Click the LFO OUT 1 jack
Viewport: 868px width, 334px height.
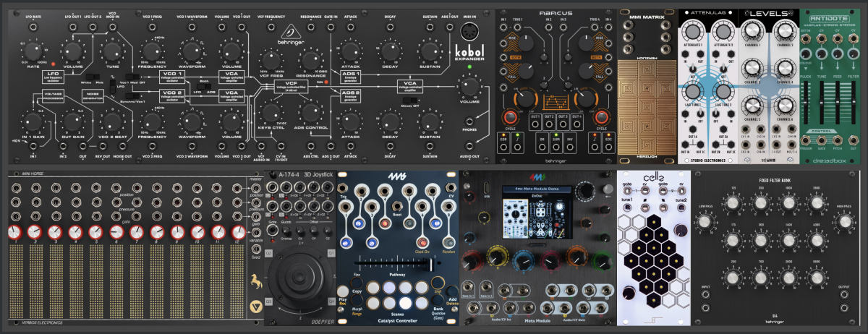pos(72,27)
